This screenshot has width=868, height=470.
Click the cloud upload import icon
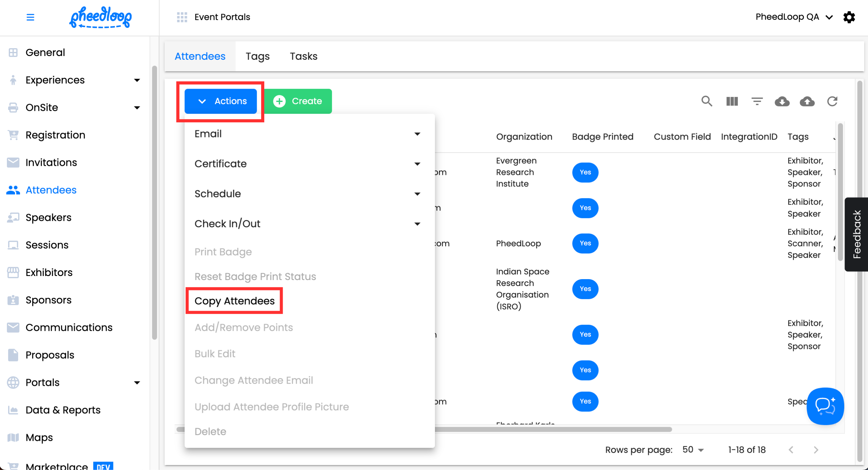(807, 101)
